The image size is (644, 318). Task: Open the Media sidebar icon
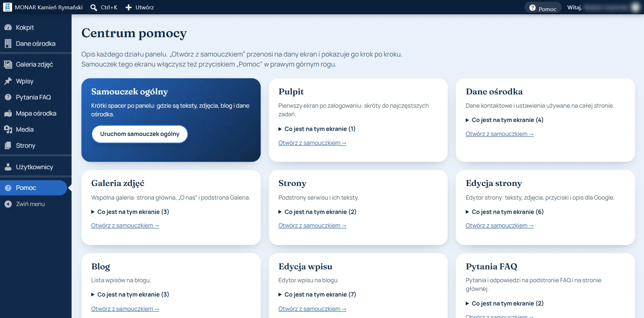coord(8,129)
